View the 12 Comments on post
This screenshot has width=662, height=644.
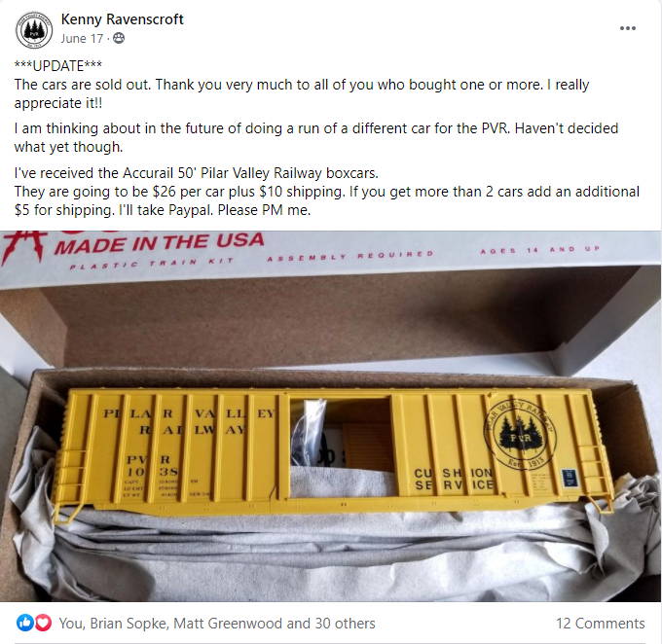[x=600, y=624]
